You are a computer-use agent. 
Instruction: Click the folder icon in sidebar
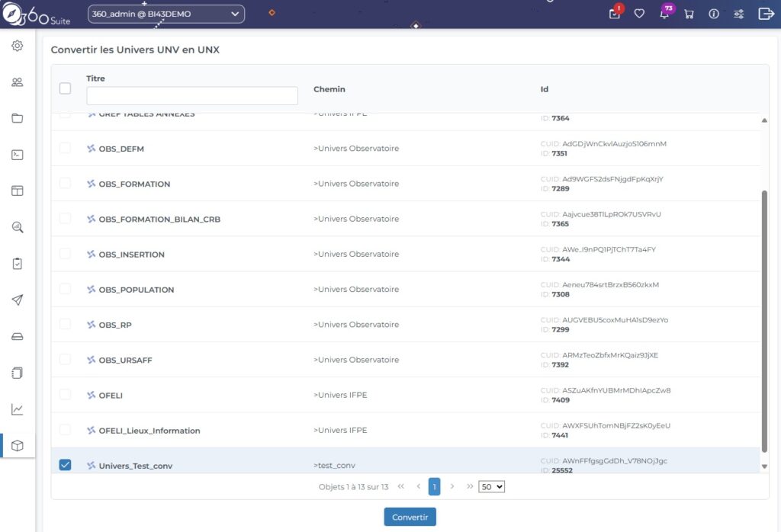point(17,118)
